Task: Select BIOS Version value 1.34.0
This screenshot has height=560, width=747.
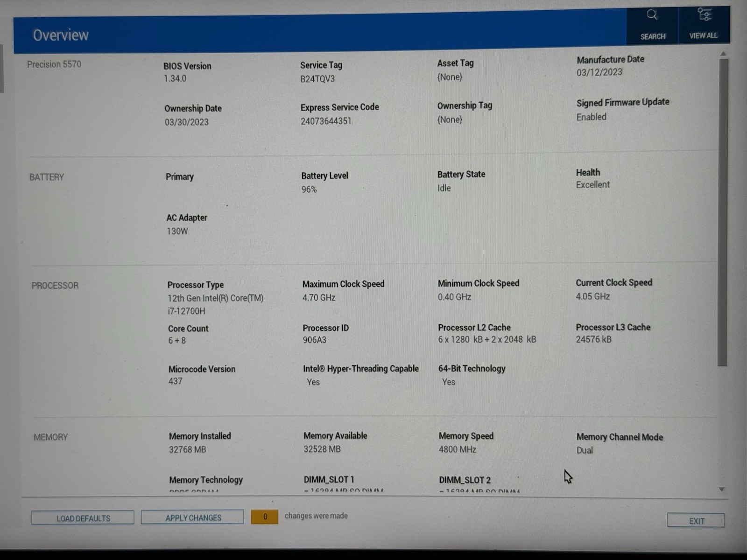Action: coord(175,78)
